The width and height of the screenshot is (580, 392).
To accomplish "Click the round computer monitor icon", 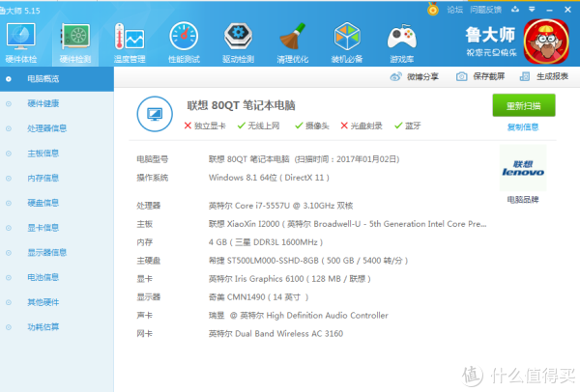I will [155, 114].
